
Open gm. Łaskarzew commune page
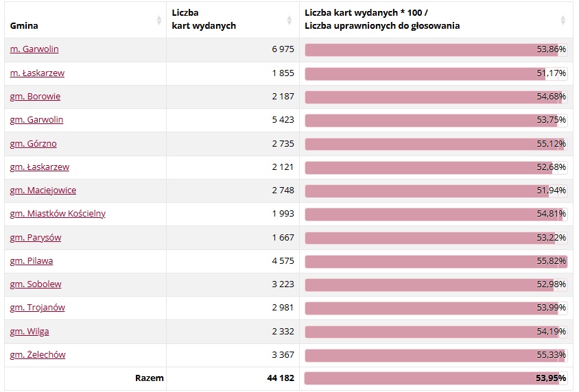click(40, 167)
